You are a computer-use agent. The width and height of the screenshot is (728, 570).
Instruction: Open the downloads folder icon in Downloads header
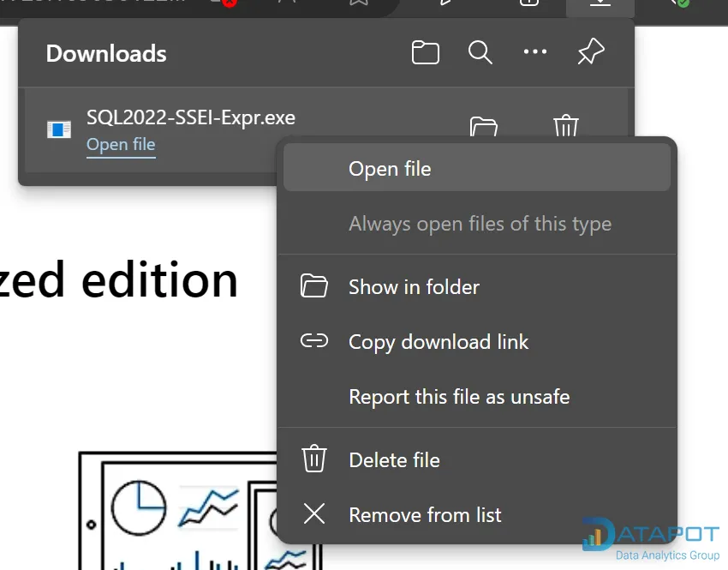pos(426,52)
